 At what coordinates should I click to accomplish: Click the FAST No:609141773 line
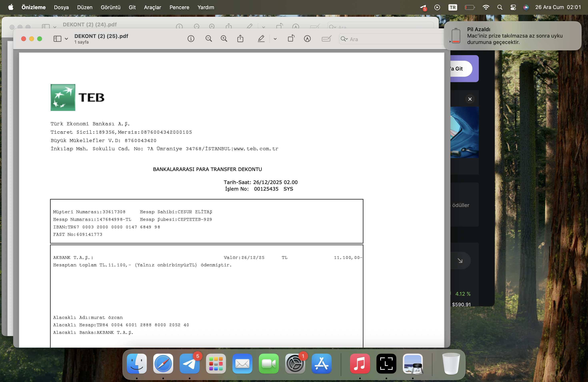pos(78,234)
